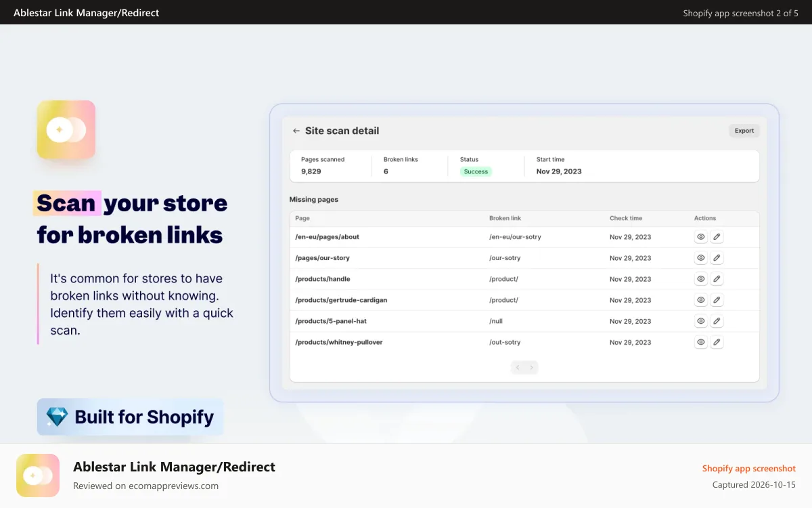
Task: Click the Built for Shopify badge text
Action: click(144, 417)
